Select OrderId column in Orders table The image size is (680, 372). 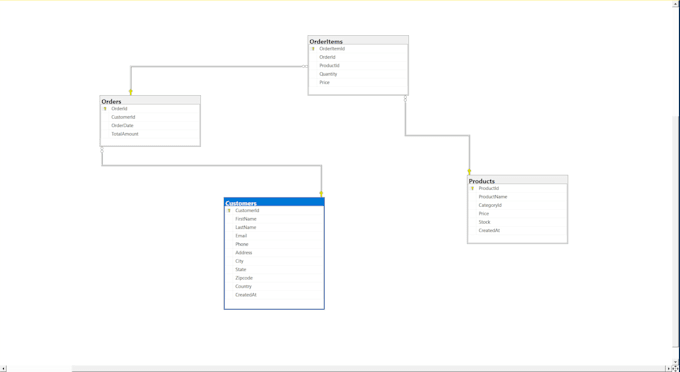coord(150,109)
